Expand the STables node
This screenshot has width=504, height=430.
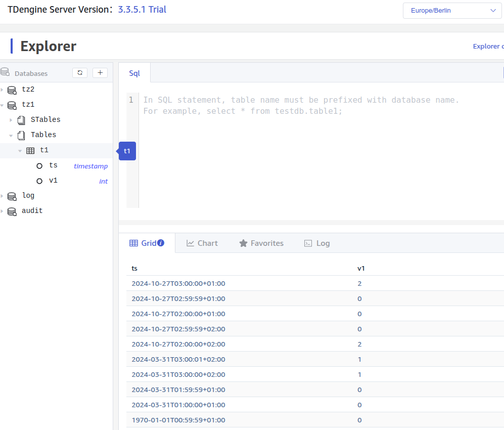point(11,120)
